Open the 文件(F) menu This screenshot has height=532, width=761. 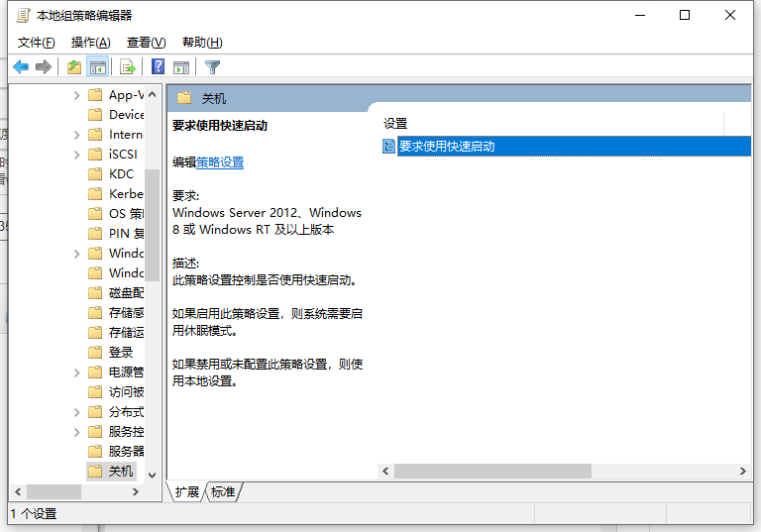pos(37,43)
